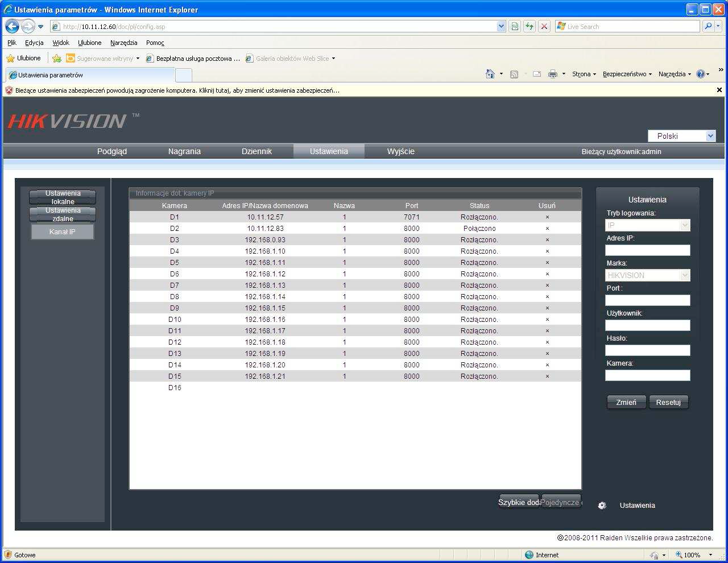Open the search provider dropdown arrow
The image size is (728, 563).
coord(718,26)
